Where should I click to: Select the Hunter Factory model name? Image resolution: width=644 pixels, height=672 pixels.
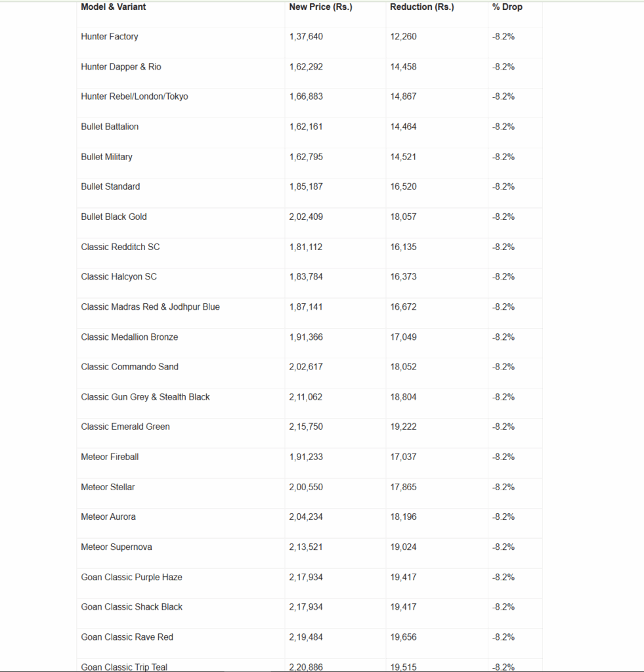click(110, 37)
